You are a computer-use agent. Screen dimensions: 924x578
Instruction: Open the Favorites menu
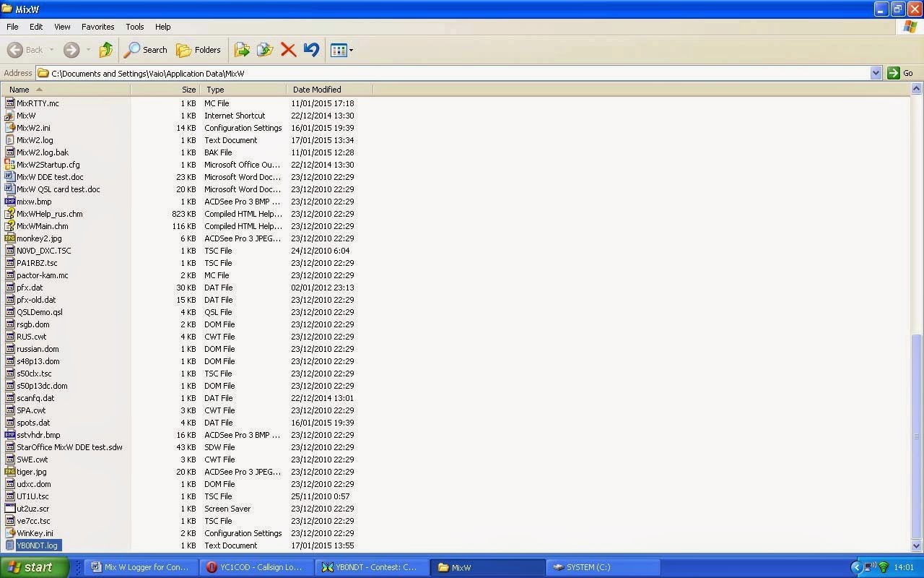tap(97, 27)
